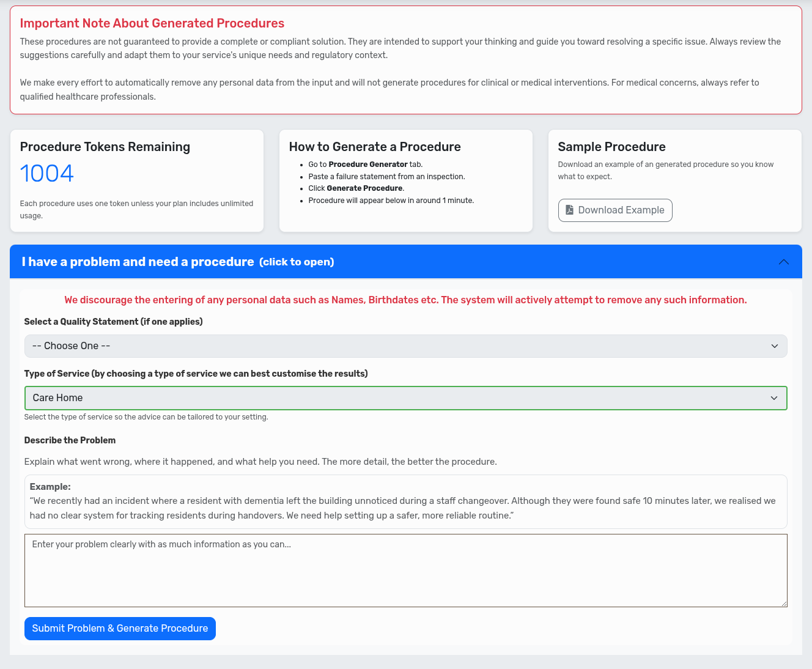Click the chevron on the Quality Statement dropdown

click(x=774, y=346)
